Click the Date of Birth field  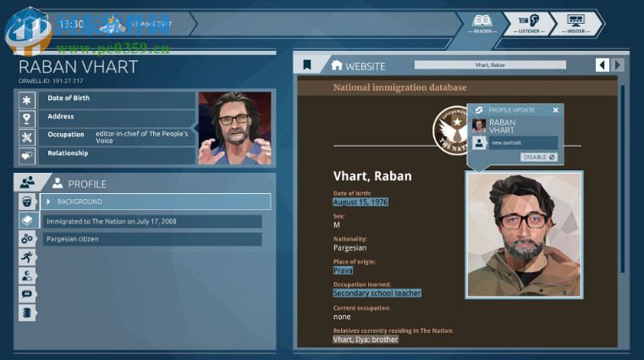pyautogui.click(x=117, y=100)
